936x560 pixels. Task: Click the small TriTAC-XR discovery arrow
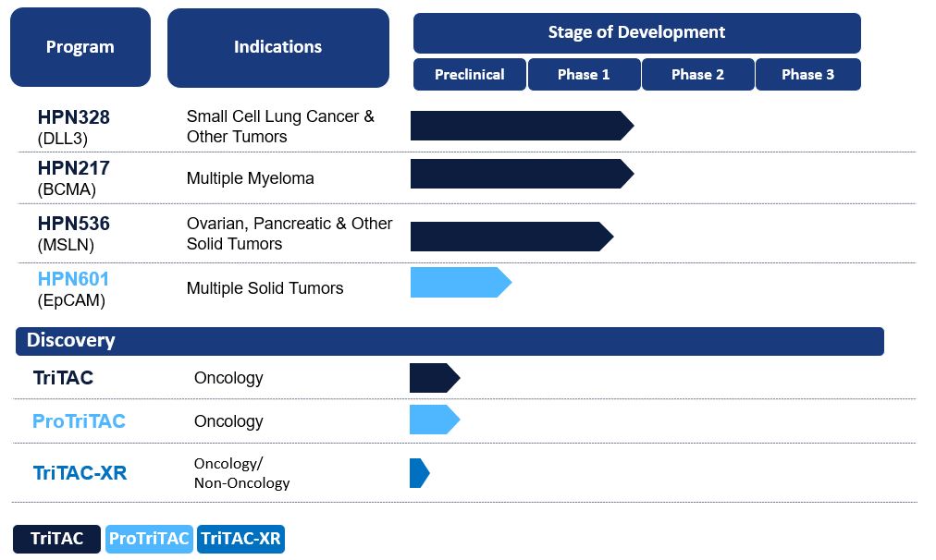pyautogui.click(x=419, y=473)
